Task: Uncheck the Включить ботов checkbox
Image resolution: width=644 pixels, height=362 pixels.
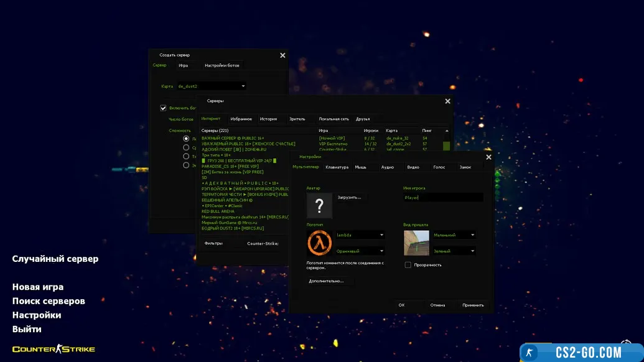Action: [164, 108]
